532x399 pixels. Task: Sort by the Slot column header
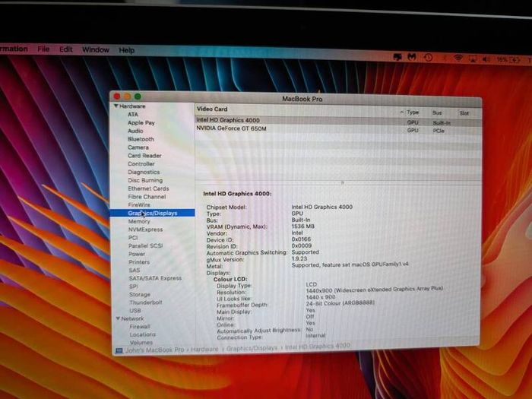pos(464,113)
